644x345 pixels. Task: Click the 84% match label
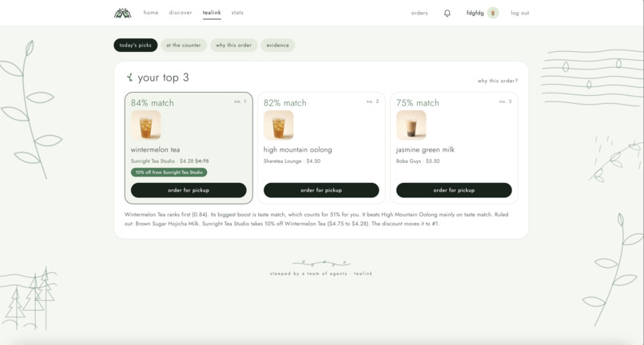[x=153, y=103]
